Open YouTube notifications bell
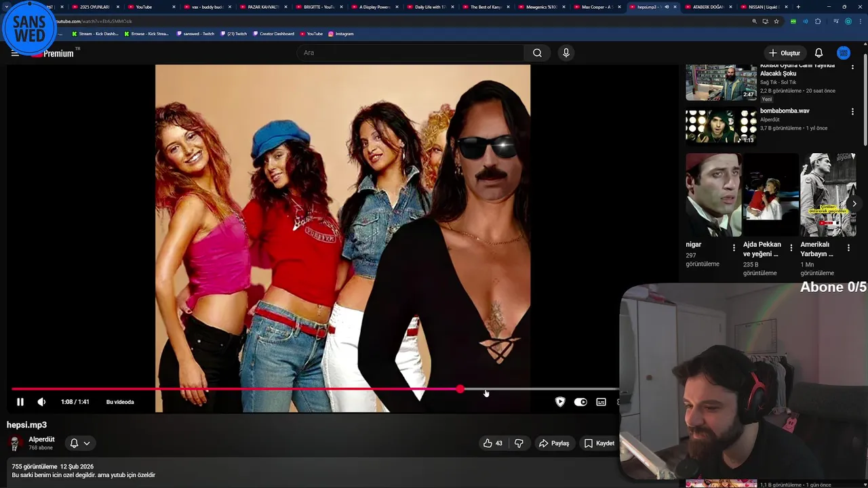Viewport: 868px width, 488px height. (818, 53)
